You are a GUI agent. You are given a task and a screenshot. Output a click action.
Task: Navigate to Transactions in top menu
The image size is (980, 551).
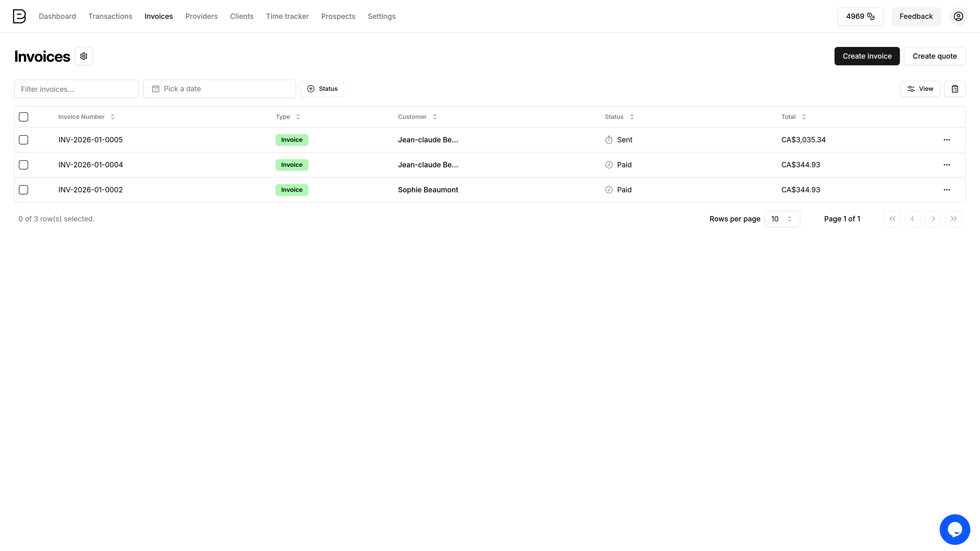(110, 16)
